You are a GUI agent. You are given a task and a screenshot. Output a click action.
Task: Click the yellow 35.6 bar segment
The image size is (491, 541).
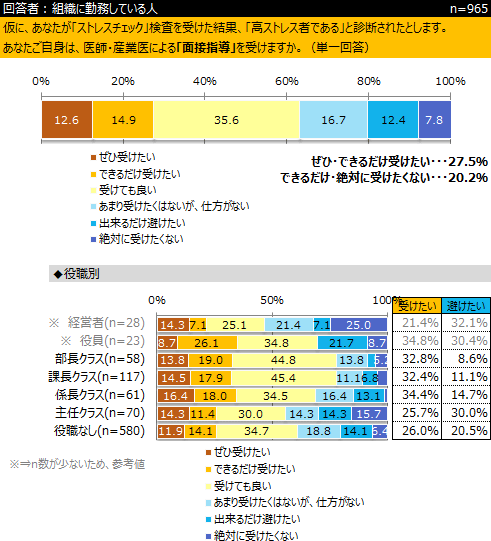[x=227, y=120]
